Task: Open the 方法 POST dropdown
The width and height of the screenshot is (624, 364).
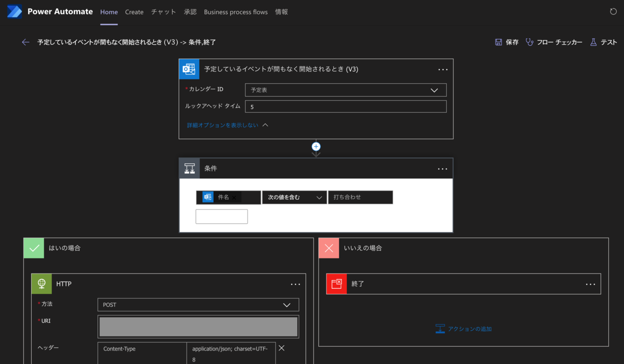Action: click(x=198, y=305)
